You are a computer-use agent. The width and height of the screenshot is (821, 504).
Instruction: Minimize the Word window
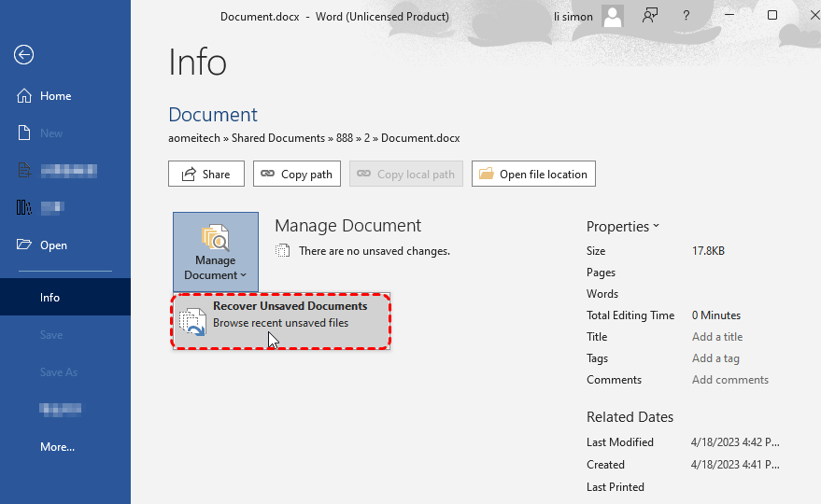(x=729, y=15)
